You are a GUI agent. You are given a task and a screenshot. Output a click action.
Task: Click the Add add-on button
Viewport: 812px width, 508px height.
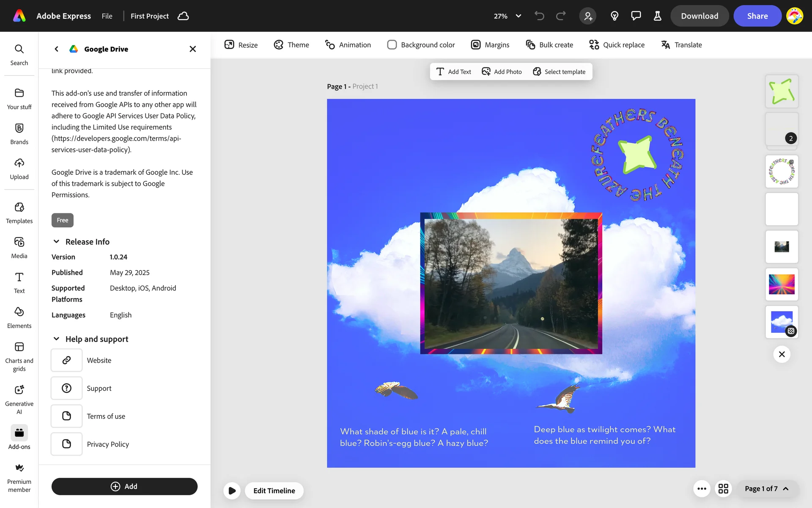(x=124, y=486)
